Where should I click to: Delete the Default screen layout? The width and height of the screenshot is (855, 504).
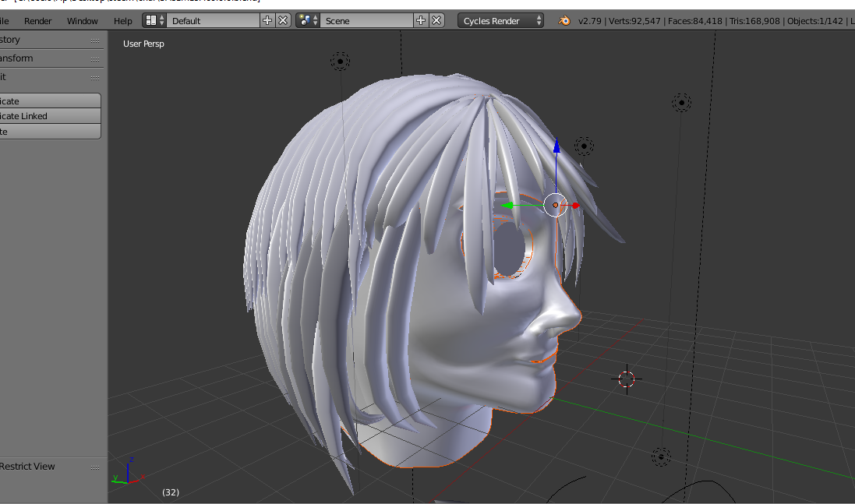tap(283, 21)
